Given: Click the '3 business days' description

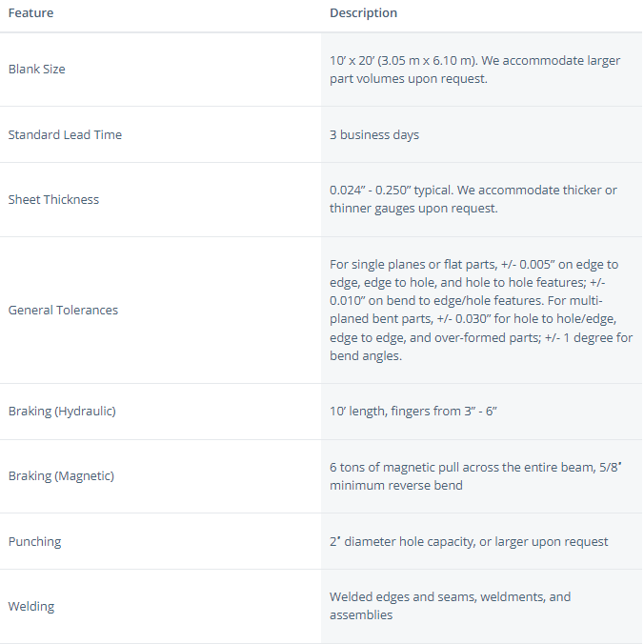Looking at the screenshot, I should [374, 134].
